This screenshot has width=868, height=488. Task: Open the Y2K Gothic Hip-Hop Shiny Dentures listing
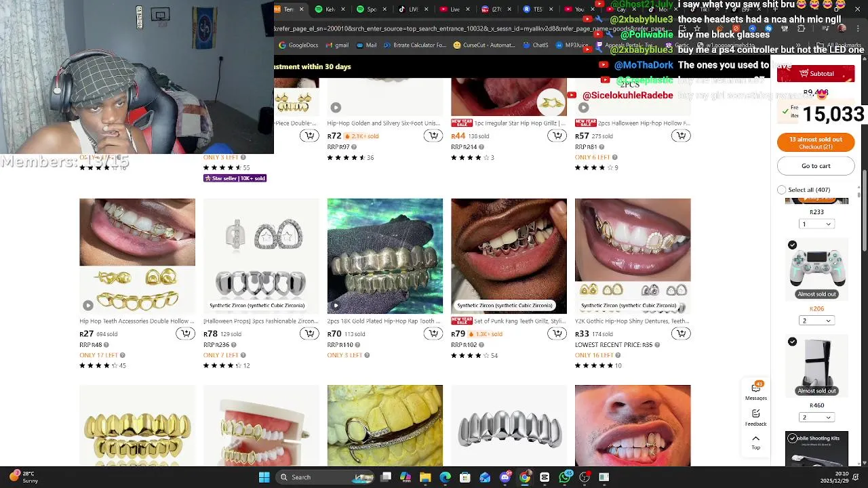633,321
